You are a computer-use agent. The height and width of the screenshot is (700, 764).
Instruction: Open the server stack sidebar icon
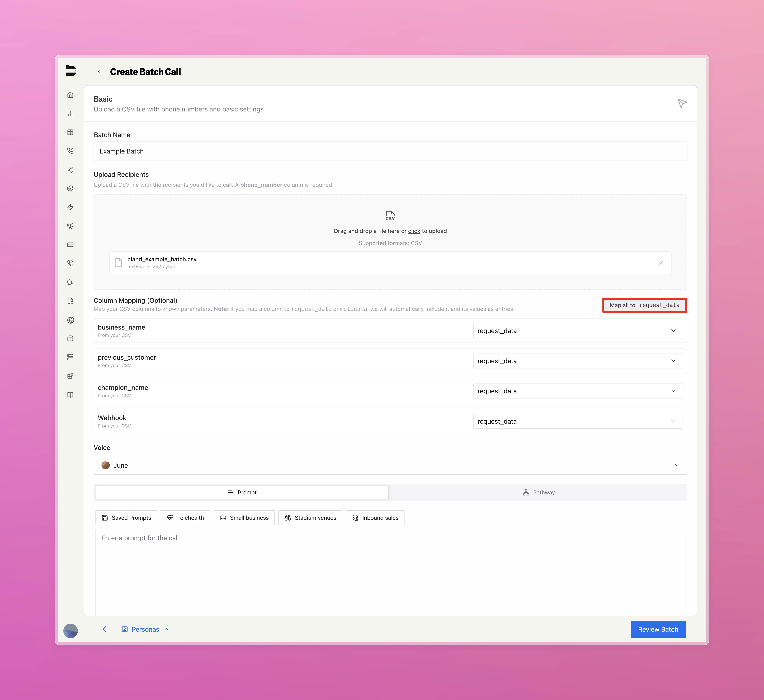coord(70,357)
